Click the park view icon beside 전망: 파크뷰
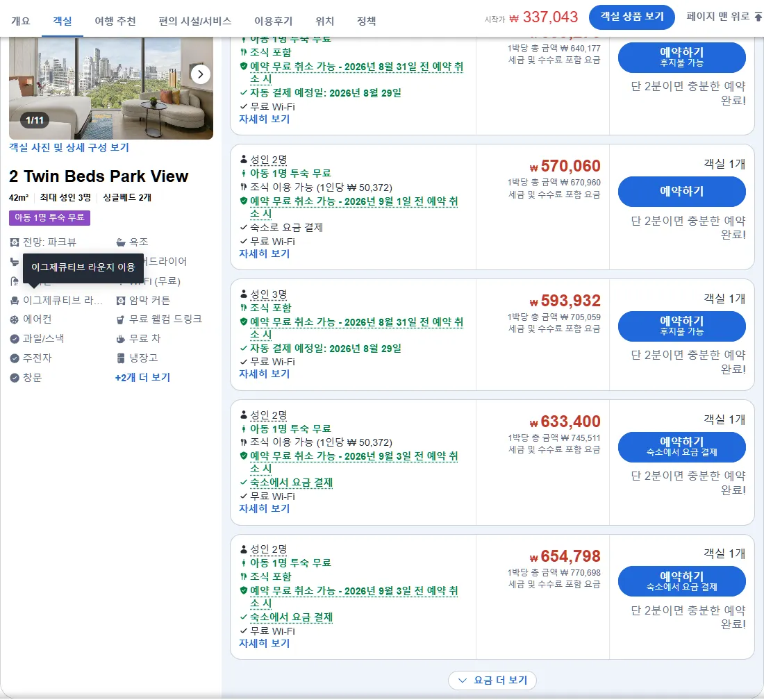The image size is (764, 700). pyautogui.click(x=15, y=242)
